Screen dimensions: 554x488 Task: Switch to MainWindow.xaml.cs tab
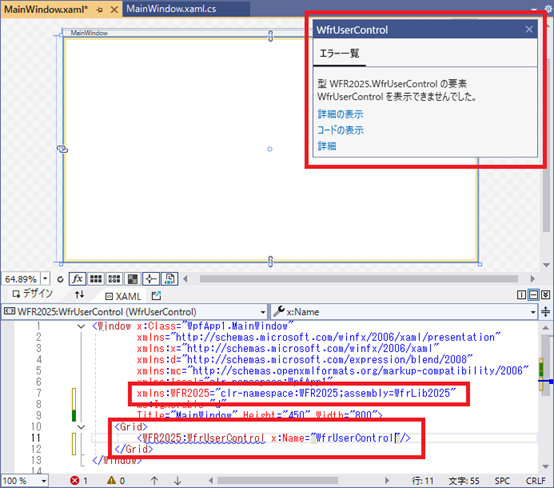pos(171,9)
